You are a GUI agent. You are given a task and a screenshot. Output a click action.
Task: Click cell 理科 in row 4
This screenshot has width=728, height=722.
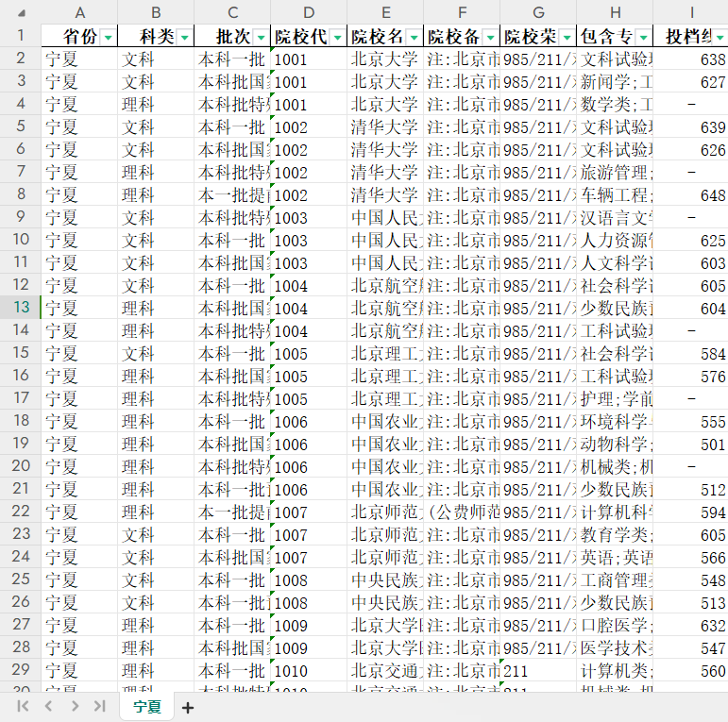click(156, 105)
